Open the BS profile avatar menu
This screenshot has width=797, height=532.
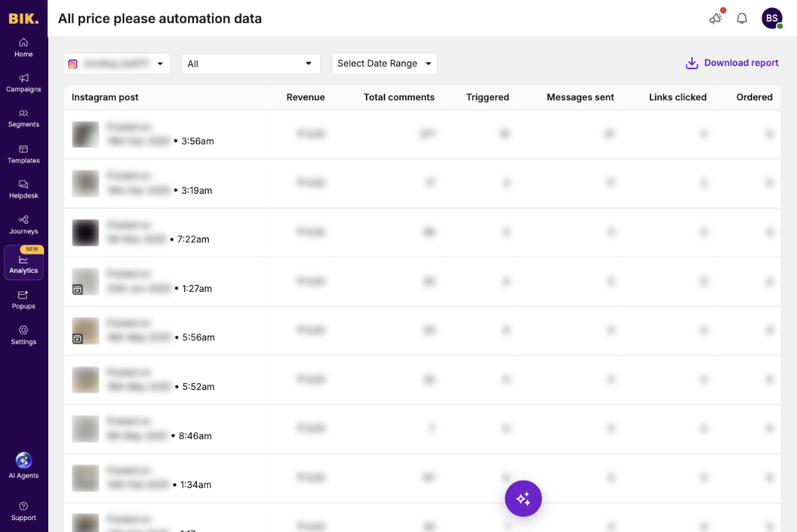click(x=772, y=19)
